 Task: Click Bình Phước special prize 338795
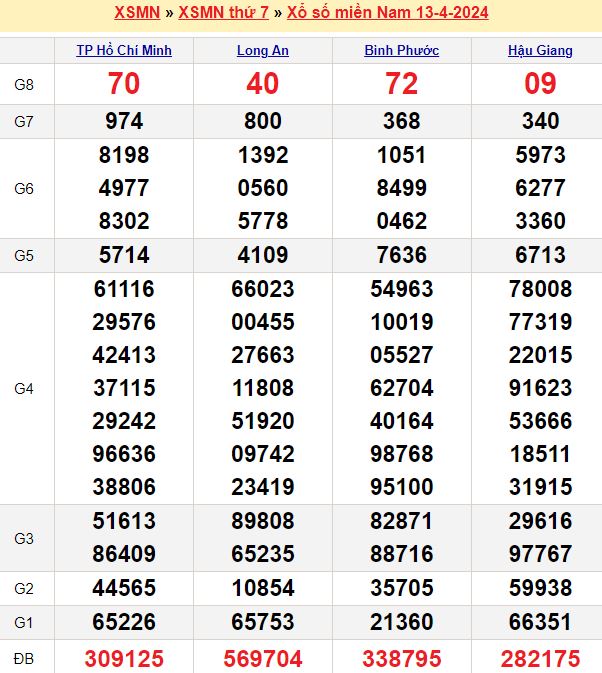coord(401,658)
